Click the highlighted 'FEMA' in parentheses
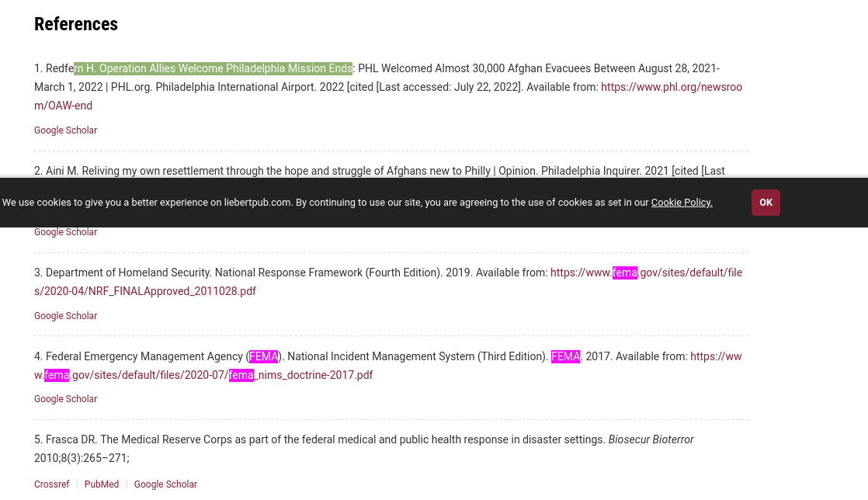The width and height of the screenshot is (868, 500). coord(263,356)
